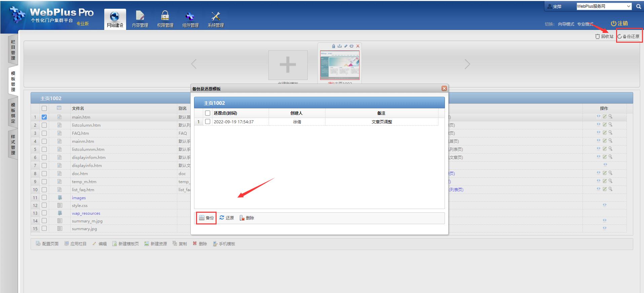The image size is (644, 293).
Task: Click the left chevron in template carousel
Action: (x=194, y=64)
